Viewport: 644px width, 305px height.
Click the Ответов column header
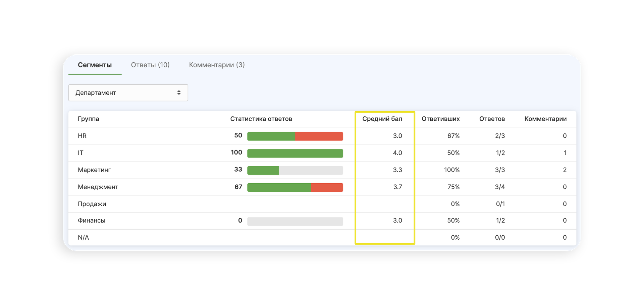pos(492,119)
